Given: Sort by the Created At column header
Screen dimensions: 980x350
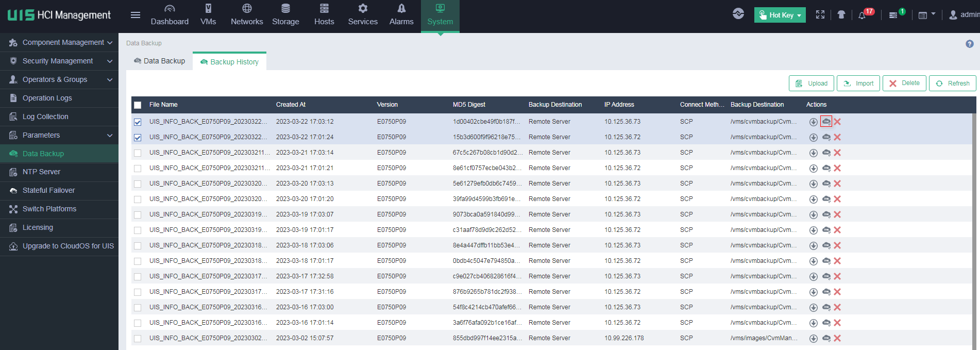Looking at the screenshot, I should (291, 105).
